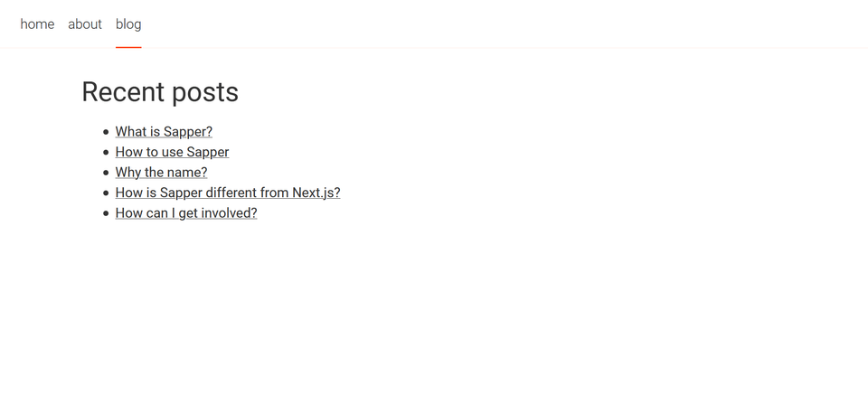Open the 'What is Sapper?' post
The width and height of the screenshot is (868, 395).
pos(164,132)
